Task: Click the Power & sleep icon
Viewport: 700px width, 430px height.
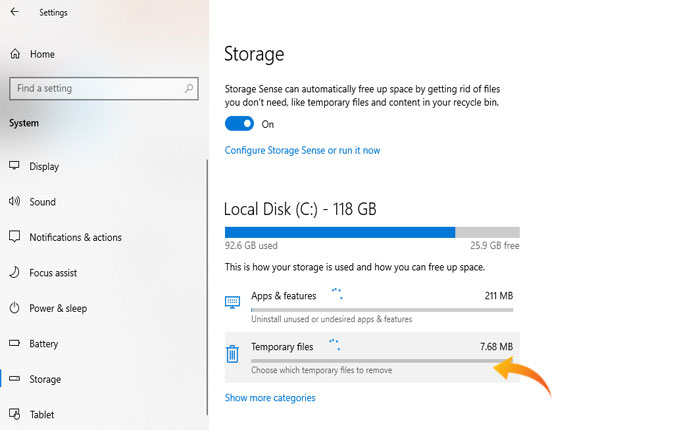Action: (14, 308)
